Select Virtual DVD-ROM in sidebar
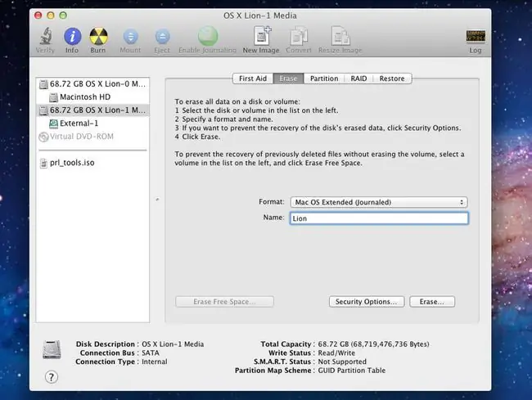 pyautogui.click(x=92, y=137)
